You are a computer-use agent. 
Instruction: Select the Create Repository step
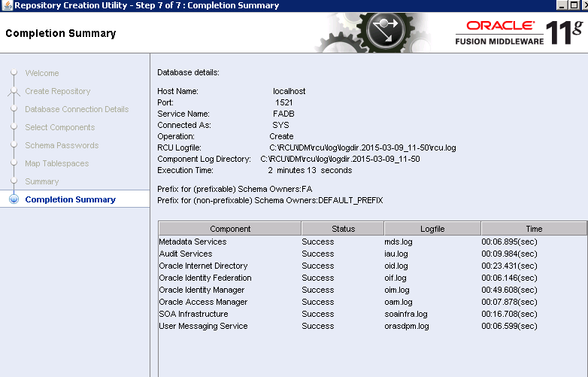[57, 91]
